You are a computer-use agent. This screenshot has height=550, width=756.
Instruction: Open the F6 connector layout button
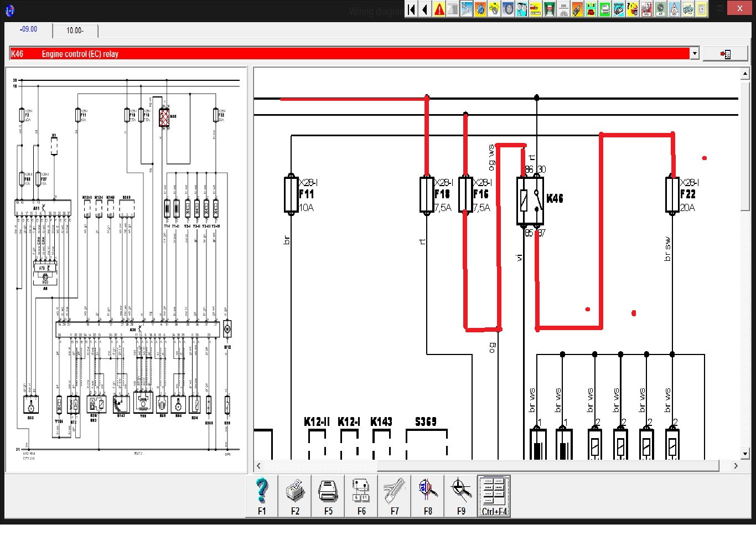pos(361,496)
